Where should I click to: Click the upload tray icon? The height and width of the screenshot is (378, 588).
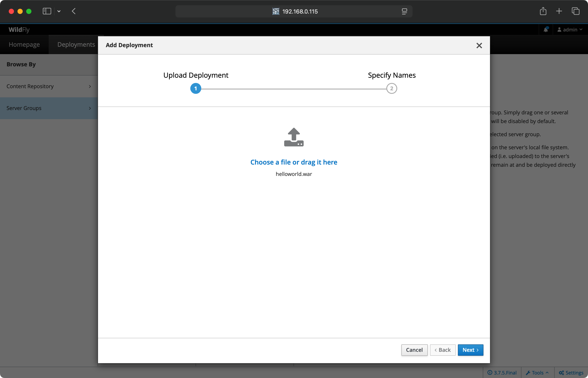click(x=294, y=137)
